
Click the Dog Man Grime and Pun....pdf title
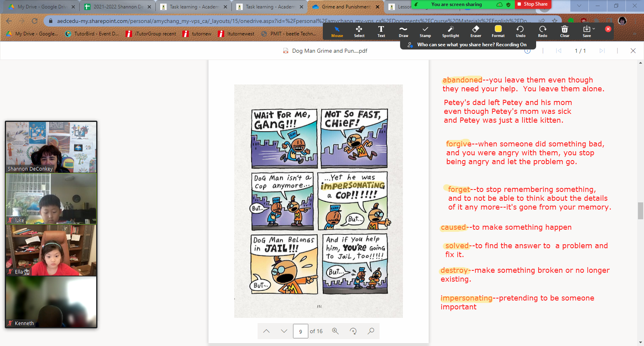point(329,51)
